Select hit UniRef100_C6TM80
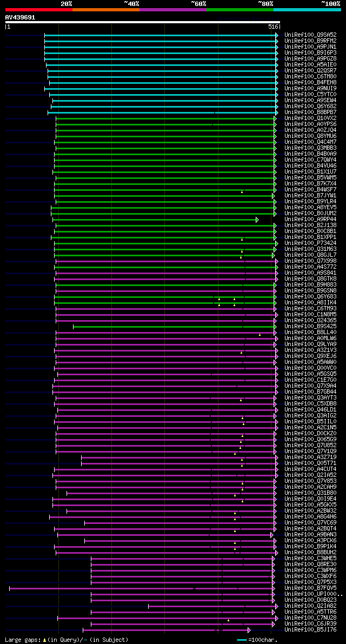Image resolution: width=346 pixels, height=644 pixels. [x=310, y=76]
